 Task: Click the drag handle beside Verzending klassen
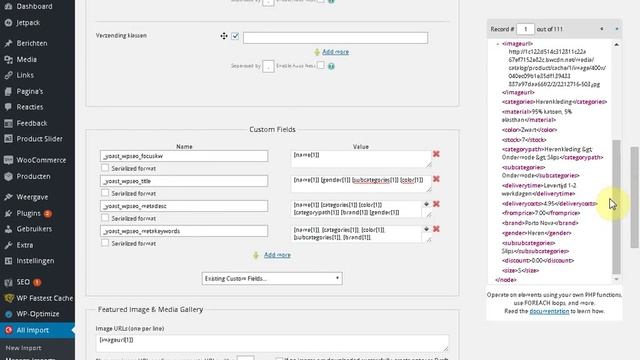224,36
